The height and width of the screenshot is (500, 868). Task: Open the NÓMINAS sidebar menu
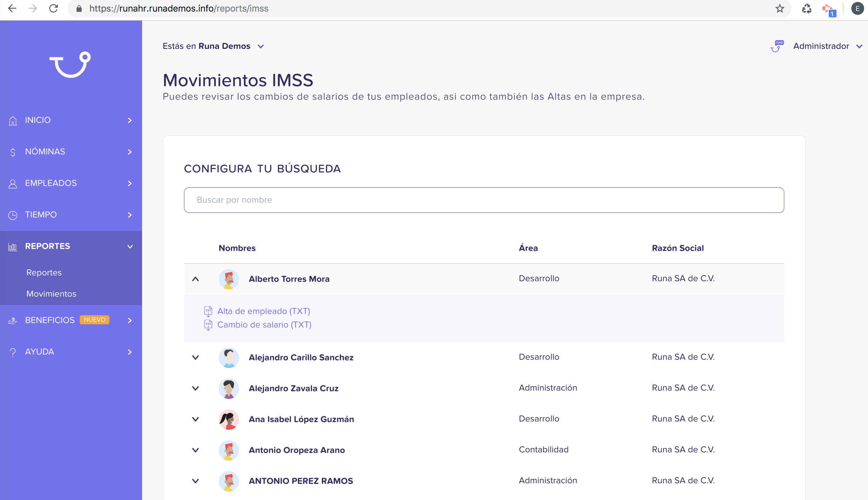pyautogui.click(x=71, y=152)
